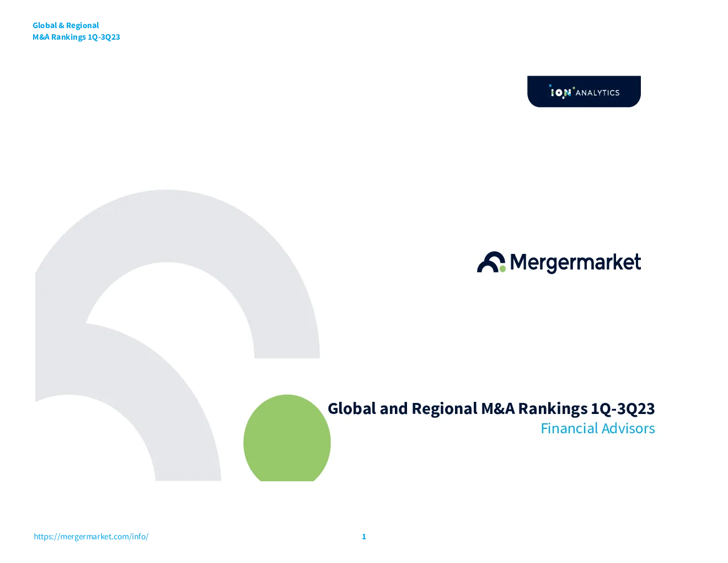Click page number 1 in footer
This screenshot has width=728, height=563.
(x=364, y=537)
